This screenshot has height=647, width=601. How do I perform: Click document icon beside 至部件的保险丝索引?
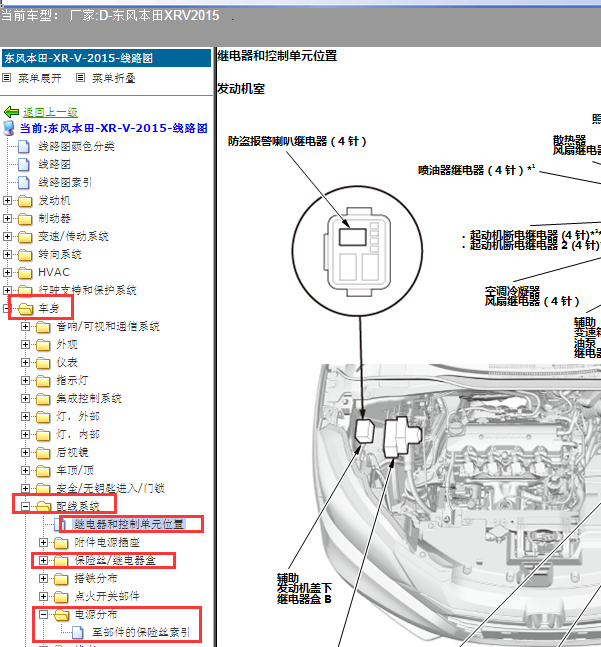(x=78, y=633)
